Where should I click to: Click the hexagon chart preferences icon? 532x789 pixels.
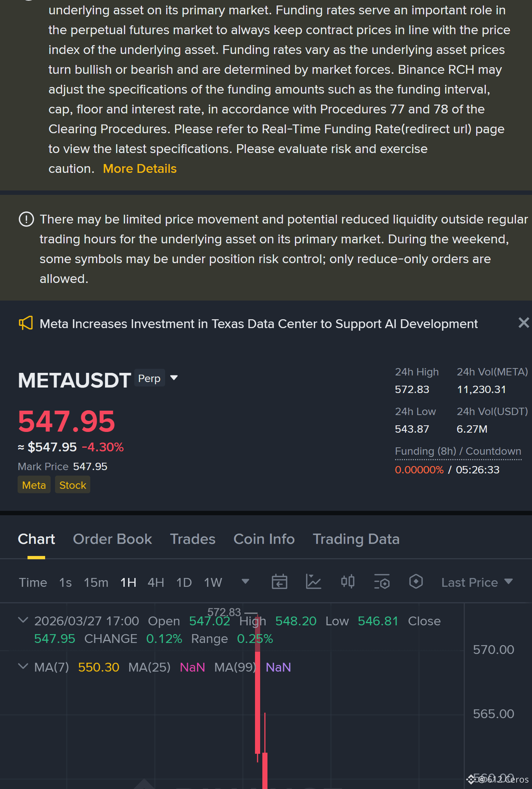pos(416,582)
